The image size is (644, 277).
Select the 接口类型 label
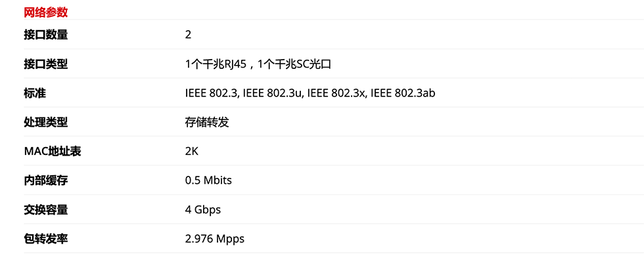pyautogui.click(x=45, y=64)
